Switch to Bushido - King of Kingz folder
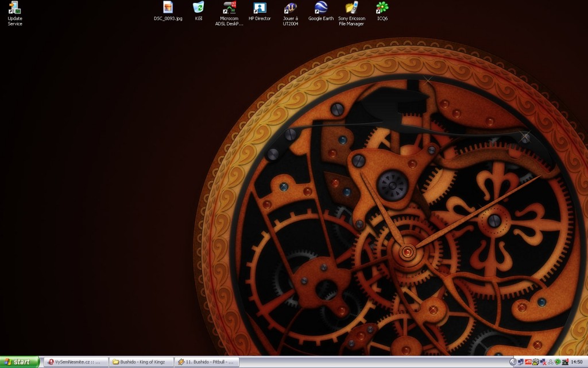This screenshot has height=368, width=588. 141,362
